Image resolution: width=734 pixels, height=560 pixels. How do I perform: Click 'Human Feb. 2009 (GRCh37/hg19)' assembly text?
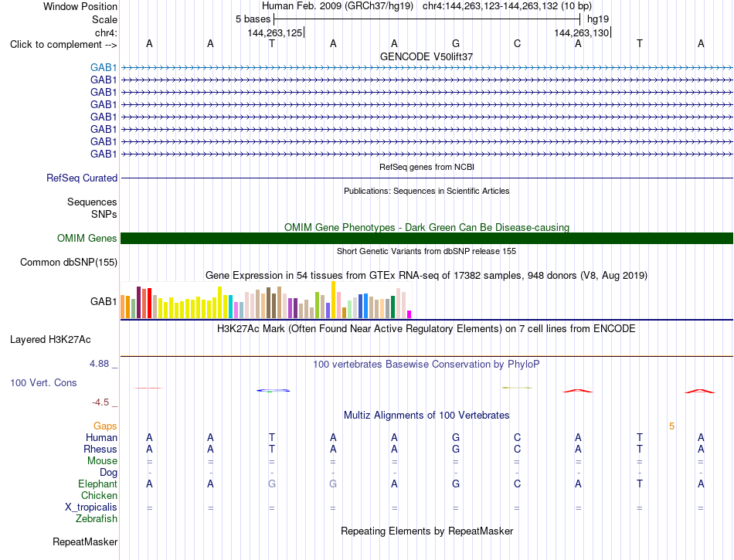pos(338,6)
